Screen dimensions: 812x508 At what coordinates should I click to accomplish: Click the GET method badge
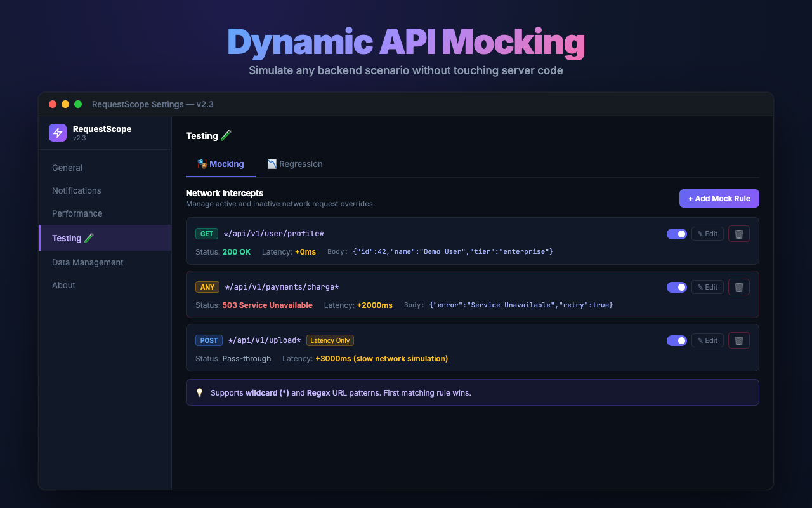click(x=207, y=234)
